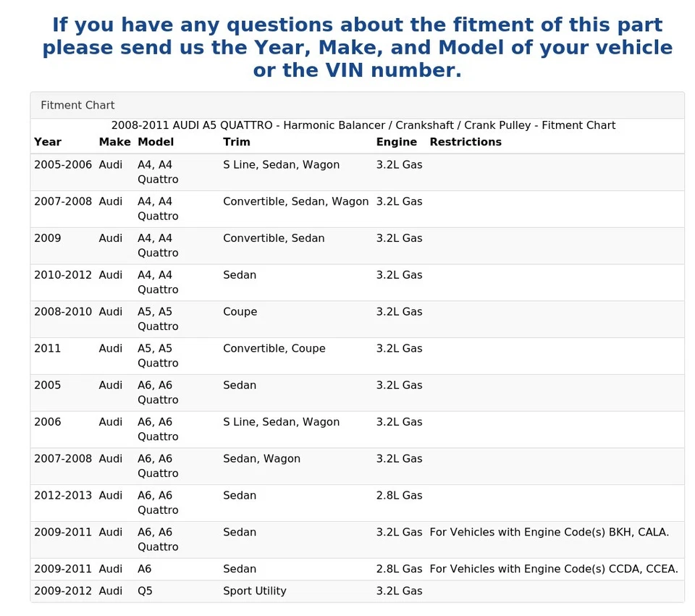The height and width of the screenshot is (616, 695).
Task: Click the 2.8L Gas engine in 2009-2011 A6 row
Action: [x=399, y=570]
